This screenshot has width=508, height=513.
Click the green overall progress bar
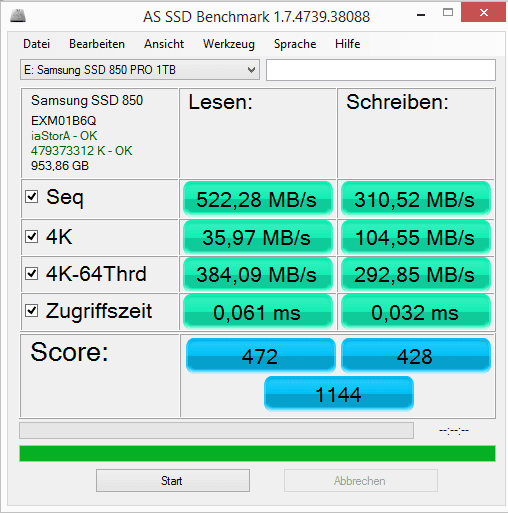click(x=257, y=453)
